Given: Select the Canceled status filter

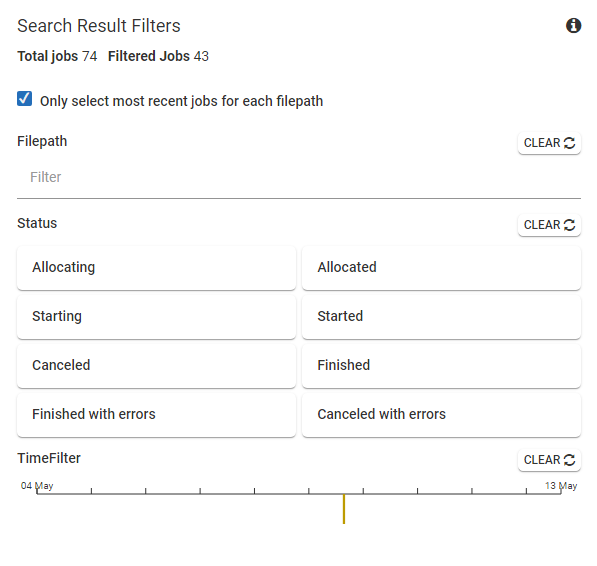Looking at the screenshot, I should point(156,366).
